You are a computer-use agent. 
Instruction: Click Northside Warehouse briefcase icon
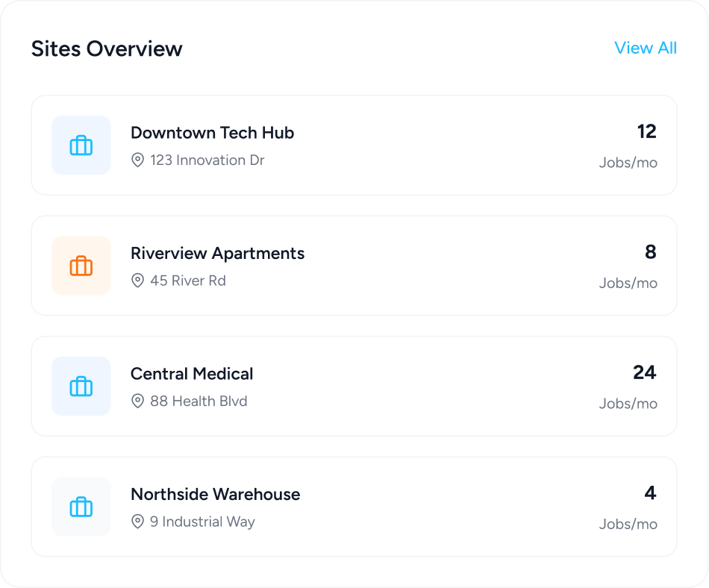point(81,507)
